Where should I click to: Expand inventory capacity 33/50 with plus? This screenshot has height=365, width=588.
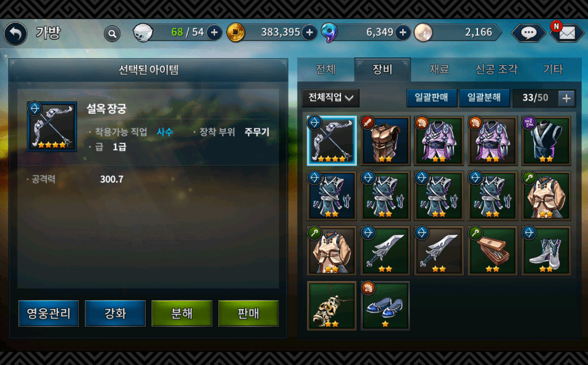point(566,98)
